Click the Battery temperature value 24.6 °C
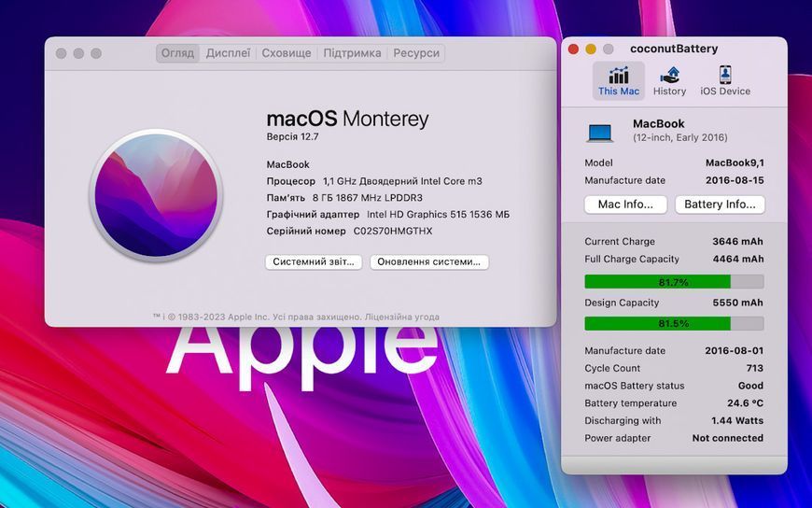The image size is (812, 508). coord(745,403)
